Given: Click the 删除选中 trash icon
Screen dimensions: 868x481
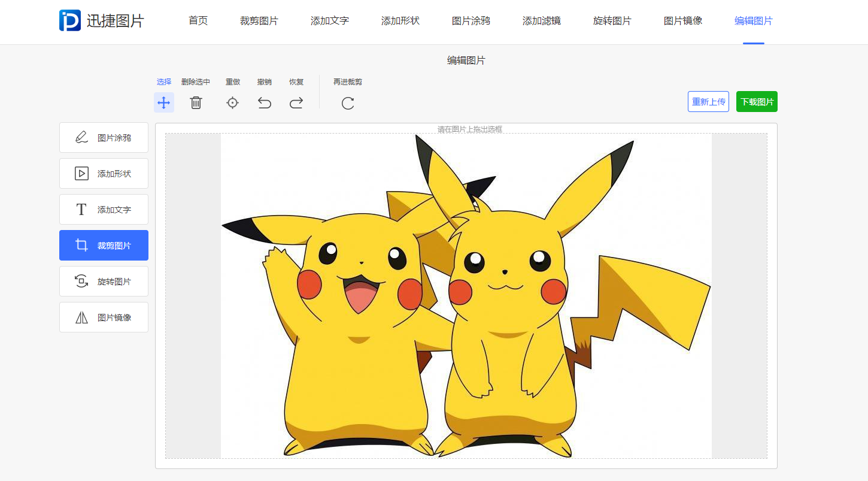Looking at the screenshot, I should coord(196,102).
